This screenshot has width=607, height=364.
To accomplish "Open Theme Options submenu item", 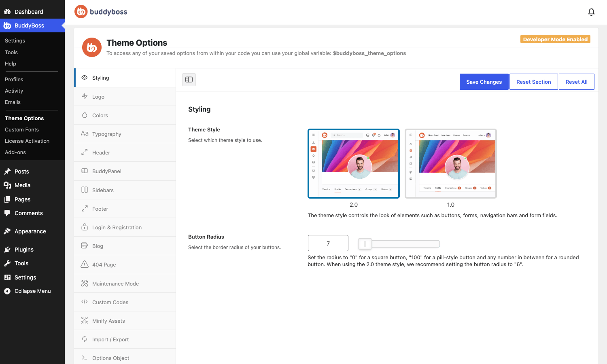I will [24, 119].
